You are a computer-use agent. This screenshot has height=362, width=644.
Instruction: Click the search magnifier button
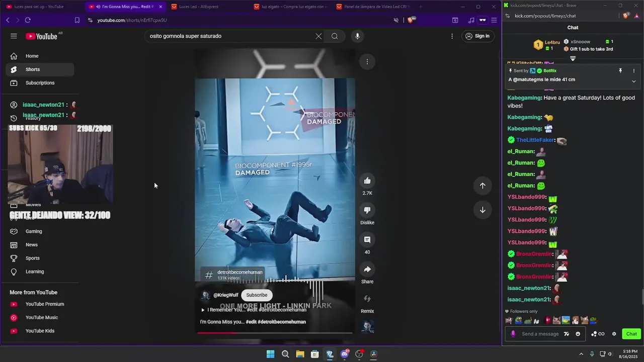(335, 36)
